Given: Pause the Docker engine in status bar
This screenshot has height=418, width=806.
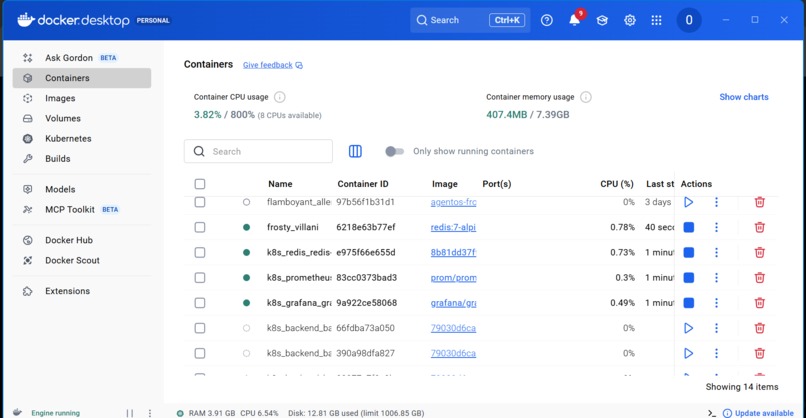Looking at the screenshot, I should pos(130,413).
